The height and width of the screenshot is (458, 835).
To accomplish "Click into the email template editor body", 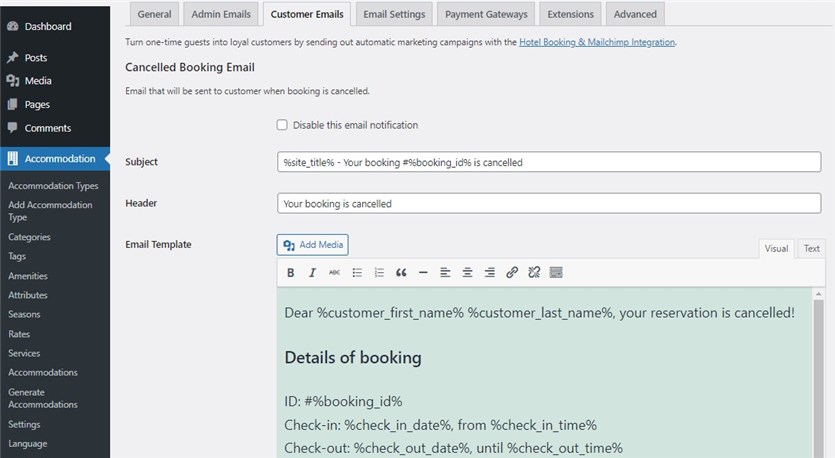I will pos(545,373).
